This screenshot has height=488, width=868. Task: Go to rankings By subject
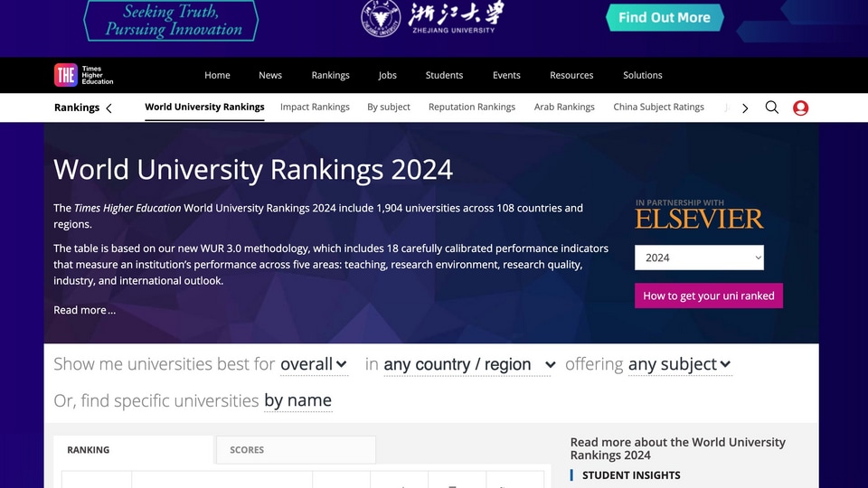click(389, 107)
